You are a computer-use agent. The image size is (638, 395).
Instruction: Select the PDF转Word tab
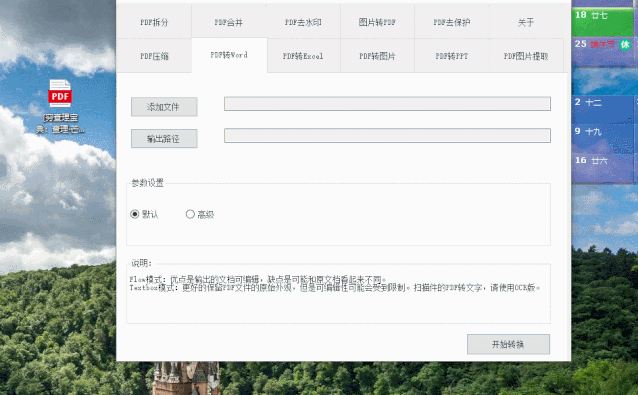click(229, 55)
